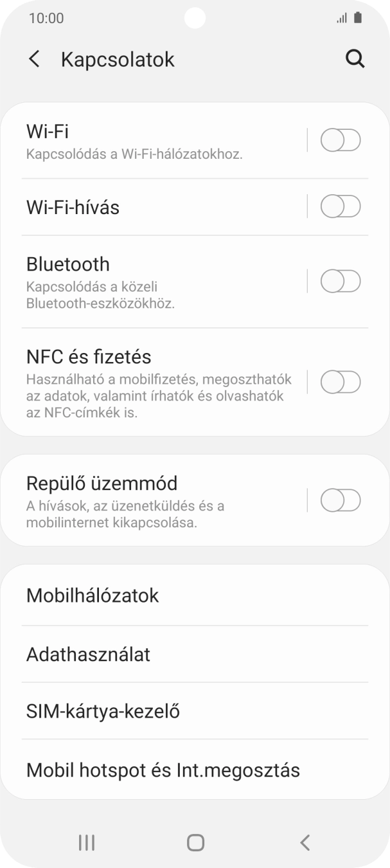Viewport: 390px width, 868px height.
Task: Tap the navigation back button
Action: 305,842
